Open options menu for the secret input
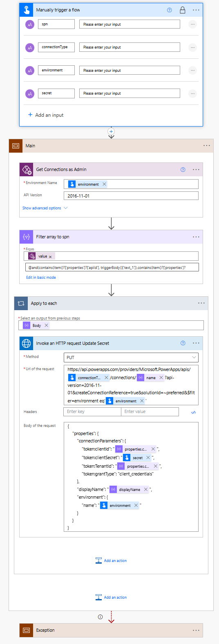Image resolution: width=219 pixels, height=644 pixels. coord(192,93)
